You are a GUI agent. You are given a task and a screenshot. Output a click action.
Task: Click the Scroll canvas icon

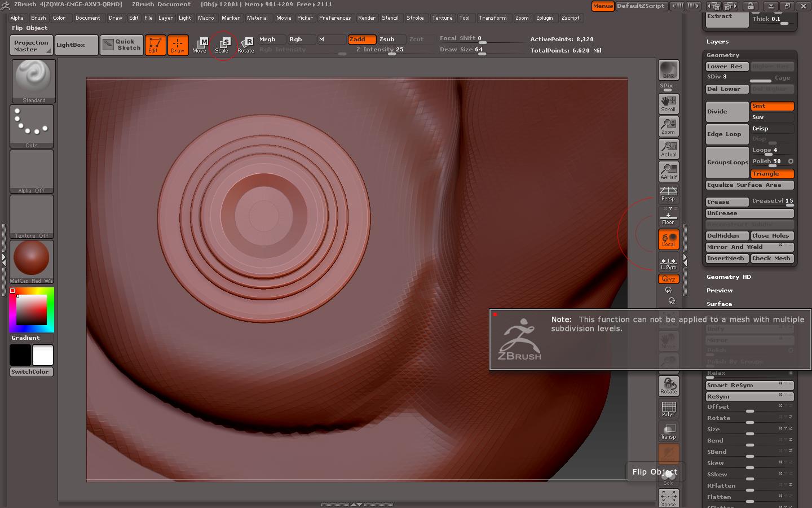click(669, 104)
